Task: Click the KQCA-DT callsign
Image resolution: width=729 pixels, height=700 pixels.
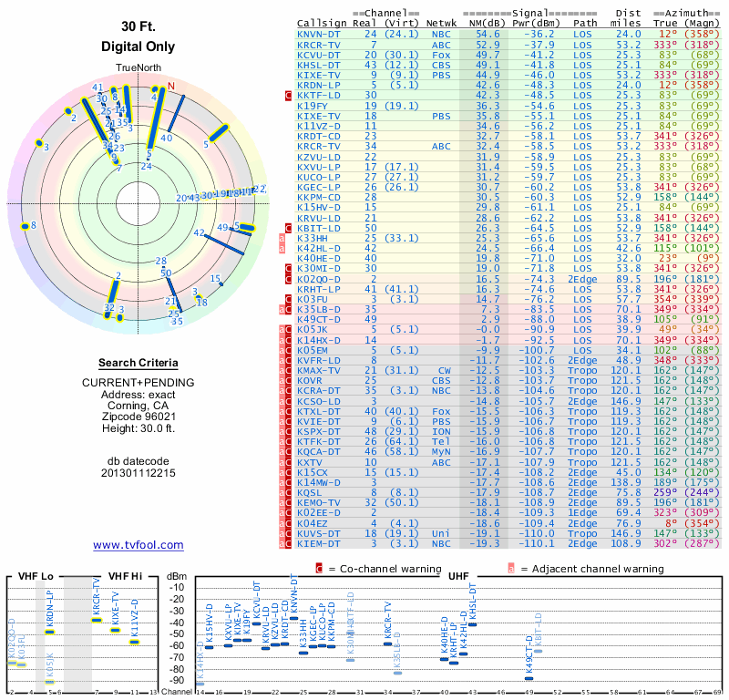Action: point(318,452)
